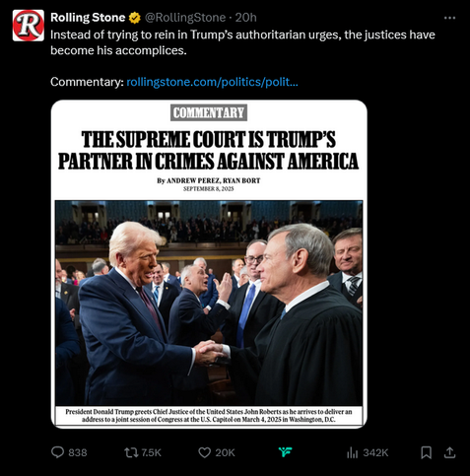Open the rollingstone.com commentary link
The height and width of the screenshot is (476, 470).
[212, 82]
